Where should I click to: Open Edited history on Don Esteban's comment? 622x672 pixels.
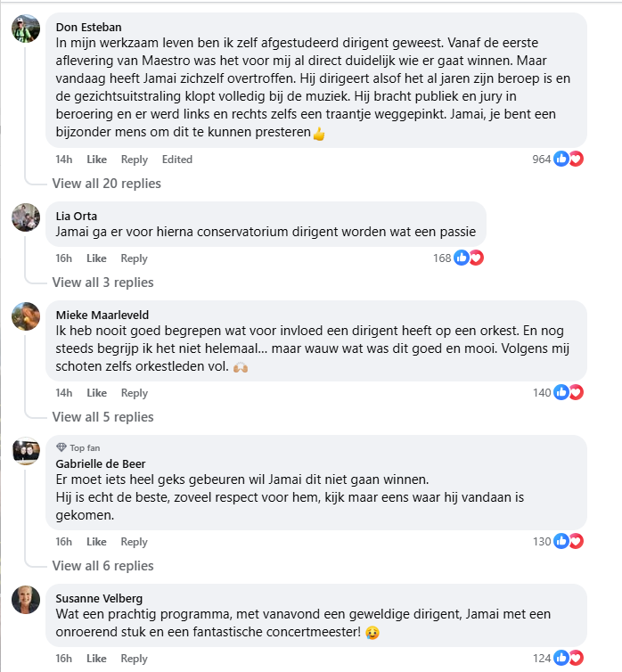(x=177, y=160)
